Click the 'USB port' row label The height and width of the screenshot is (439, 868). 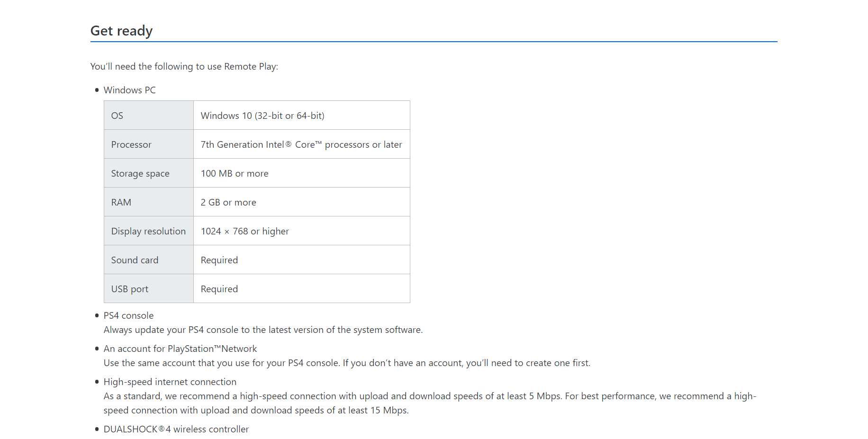[x=130, y=289]
